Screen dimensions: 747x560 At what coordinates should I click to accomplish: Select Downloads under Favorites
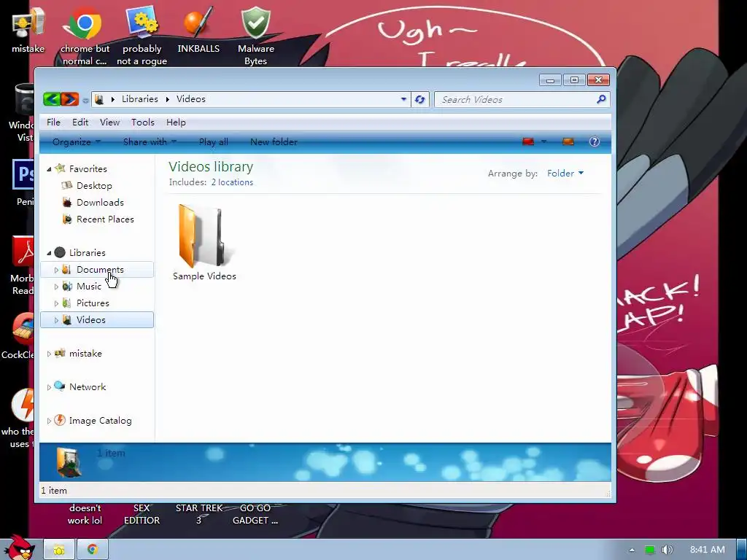(x=100, y=203)
